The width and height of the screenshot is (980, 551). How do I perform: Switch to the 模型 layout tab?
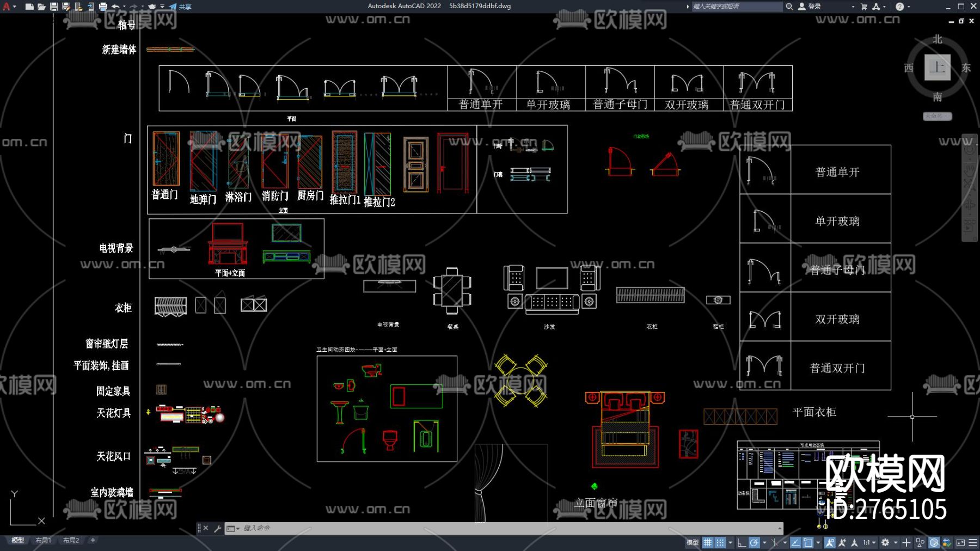18,540
